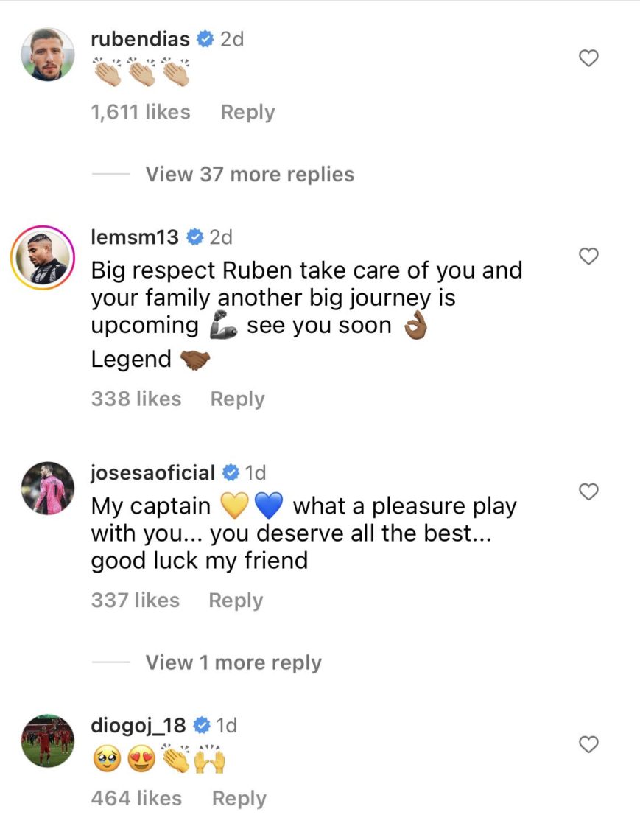View the 338 likes on lemsm13's comment
This screenshot has width=640, height=840.
pyautogui.click(x=136, y=398)
